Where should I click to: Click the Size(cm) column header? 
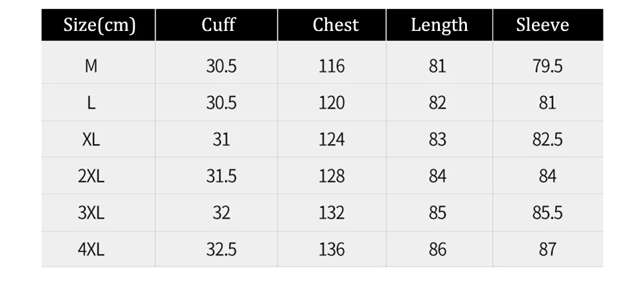[x=99, y=25]
